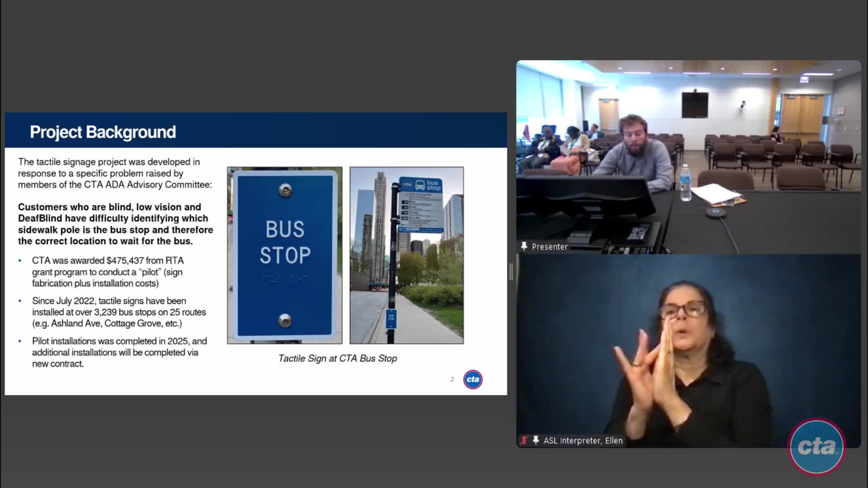Click the intro paragraph 'The tactile signage project'
The height and width of the screenshot is (488, 868).
pyautogui.click(x=115, y=173)
